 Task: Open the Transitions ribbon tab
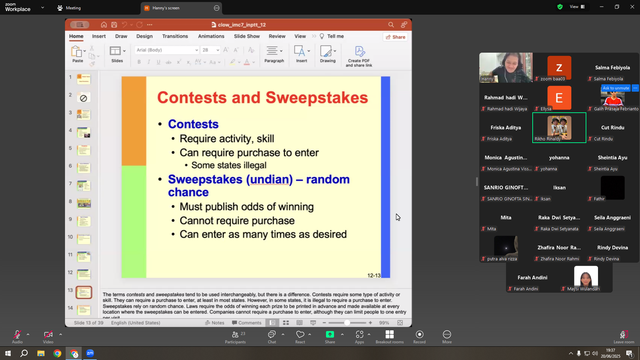(175, 36)
